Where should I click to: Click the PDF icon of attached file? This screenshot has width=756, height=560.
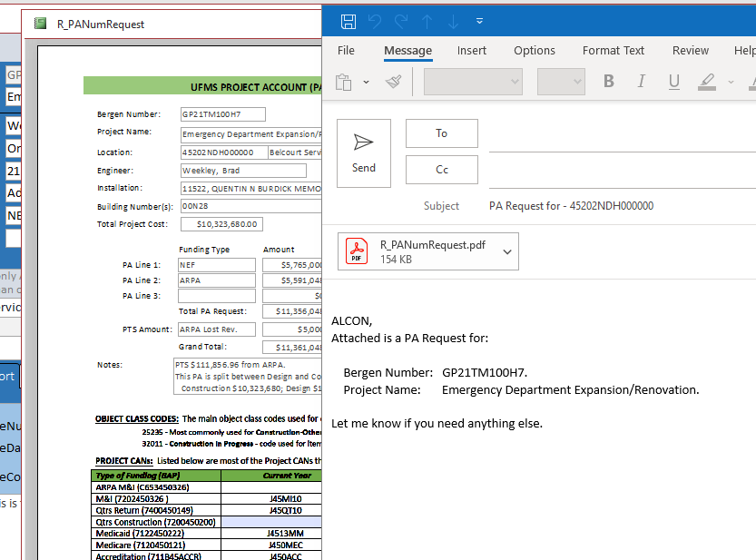358,251
